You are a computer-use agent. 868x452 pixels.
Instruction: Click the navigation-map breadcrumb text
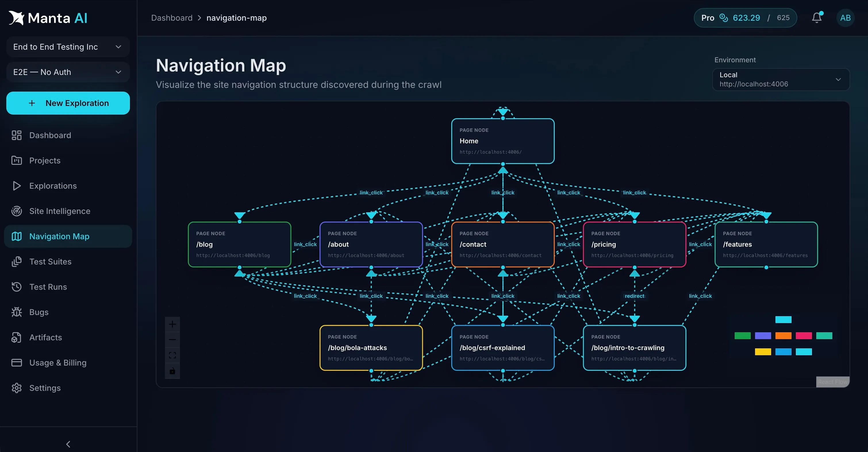click(x=237, y=18)
